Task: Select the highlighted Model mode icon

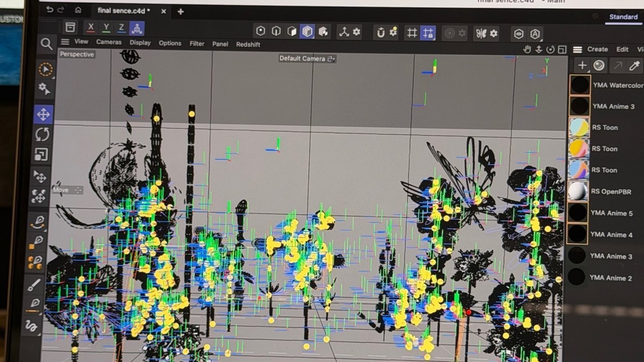Action: (x=307, y=32)
